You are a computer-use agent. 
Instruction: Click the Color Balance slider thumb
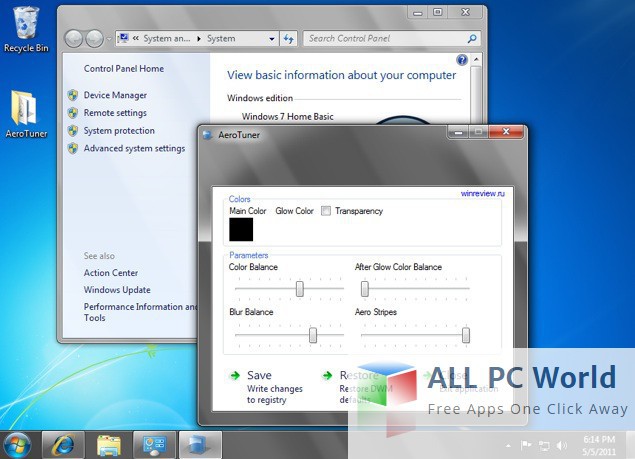(300, 289)
